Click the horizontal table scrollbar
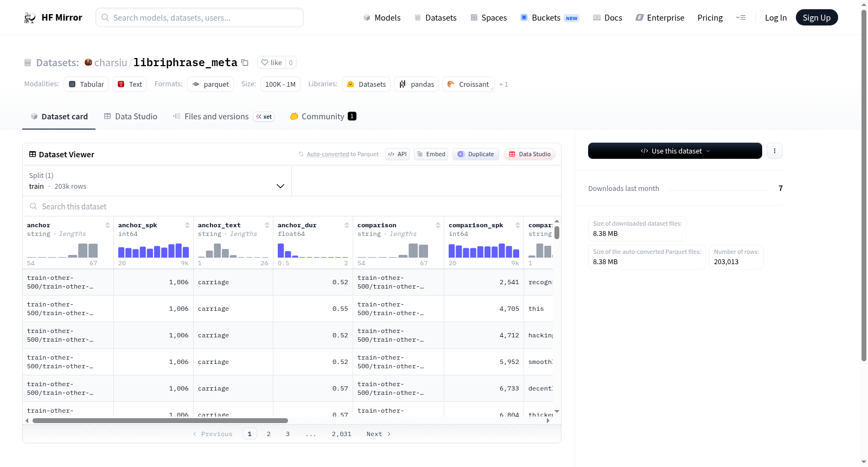Image resolution: width=868 pixels, height=467 pixels. point(160,420)
